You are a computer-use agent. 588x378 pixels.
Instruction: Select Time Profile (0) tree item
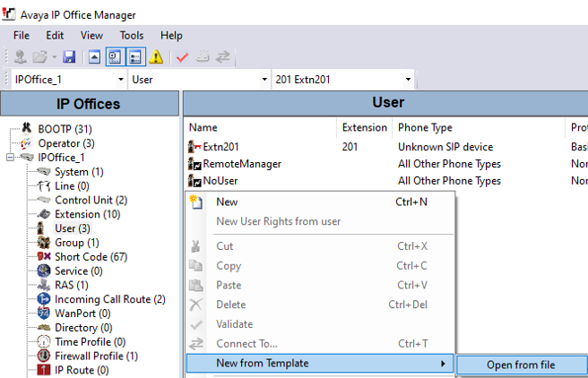coord(91,341)
